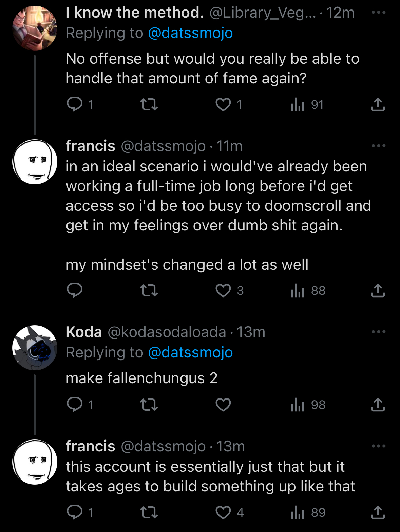Open Koda's profile picture
The height and width of the screenshot is (532, 400).
coord(35,348)
